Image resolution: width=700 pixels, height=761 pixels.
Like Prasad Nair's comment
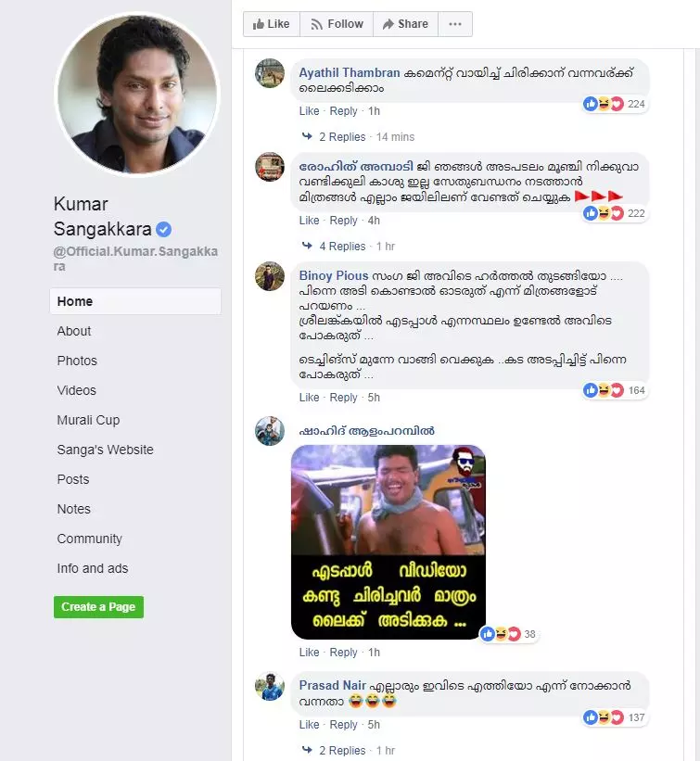tap(310, 725)
